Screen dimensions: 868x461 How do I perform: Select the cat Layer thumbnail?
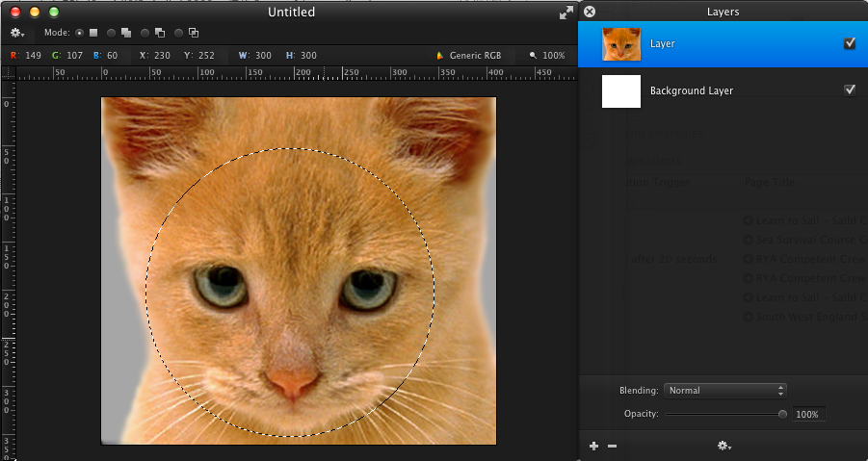[x=621, y=44]
